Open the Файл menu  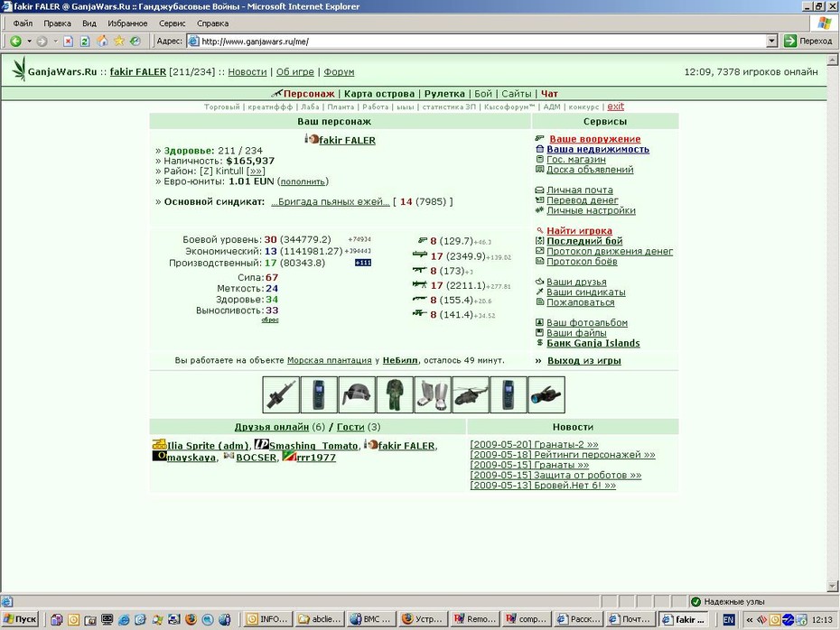[23, 23]
